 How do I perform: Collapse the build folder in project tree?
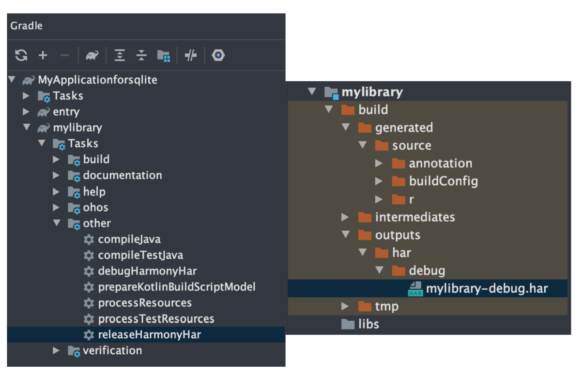(329, 109)
